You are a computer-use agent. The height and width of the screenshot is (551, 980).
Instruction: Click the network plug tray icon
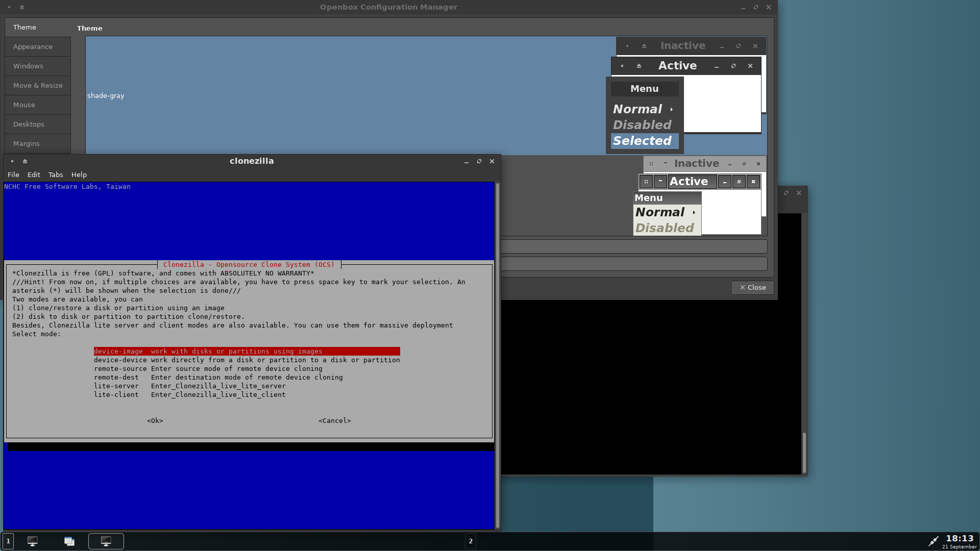point(933,541)
